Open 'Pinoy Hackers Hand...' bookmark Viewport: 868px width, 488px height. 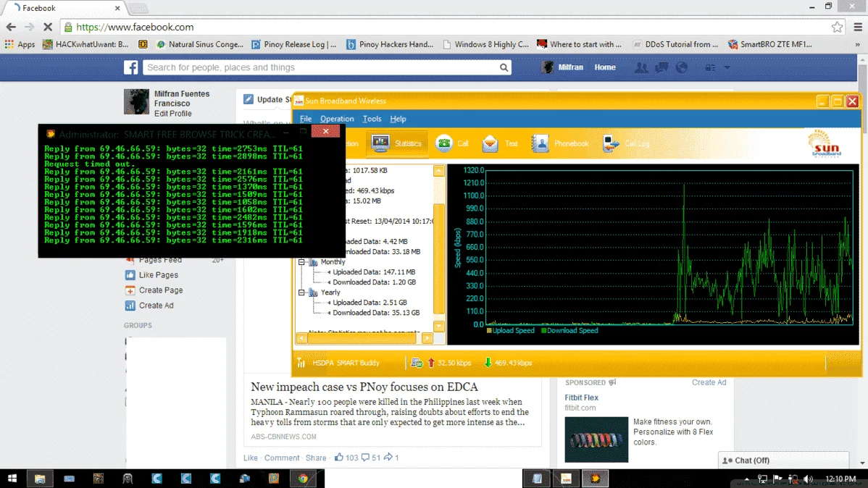tap(390, 44)
